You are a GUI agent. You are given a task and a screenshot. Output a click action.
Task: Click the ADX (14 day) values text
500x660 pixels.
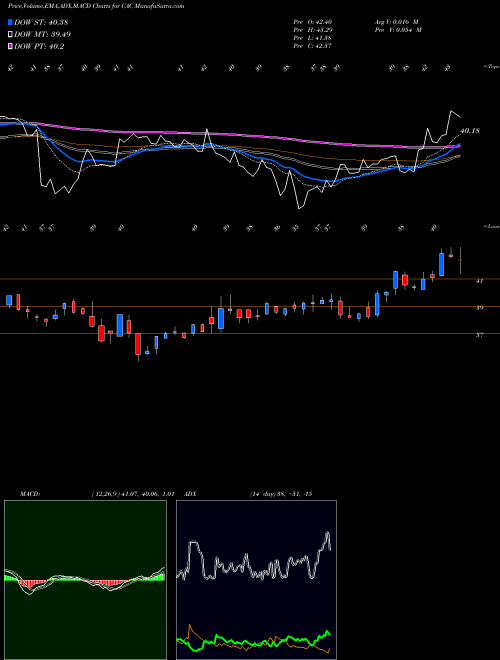click(x=281, y=494)
